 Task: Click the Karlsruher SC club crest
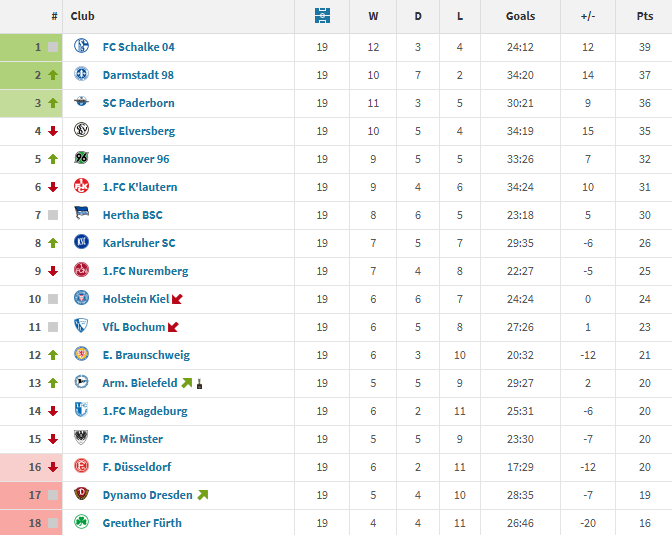[82, 243]
